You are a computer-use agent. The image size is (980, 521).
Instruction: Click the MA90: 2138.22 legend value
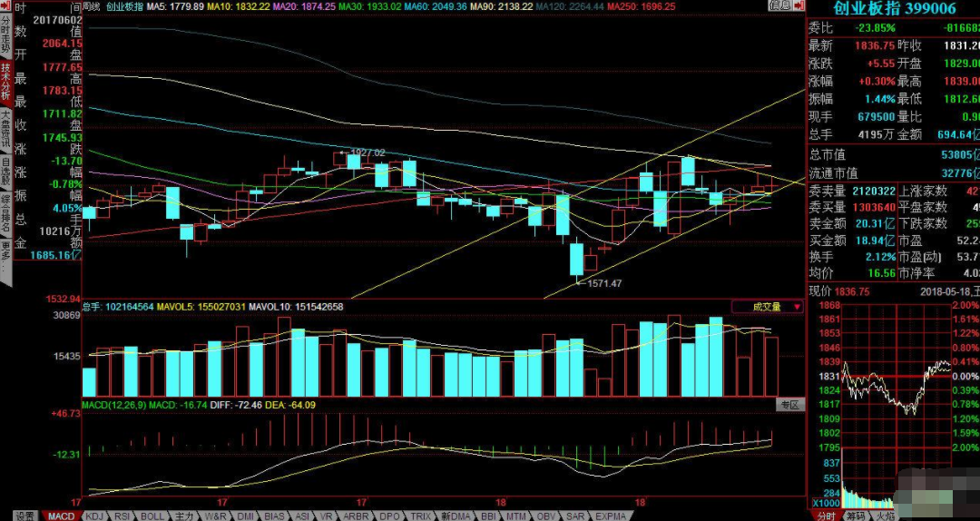pyautogui.click(x=501, y=6)
